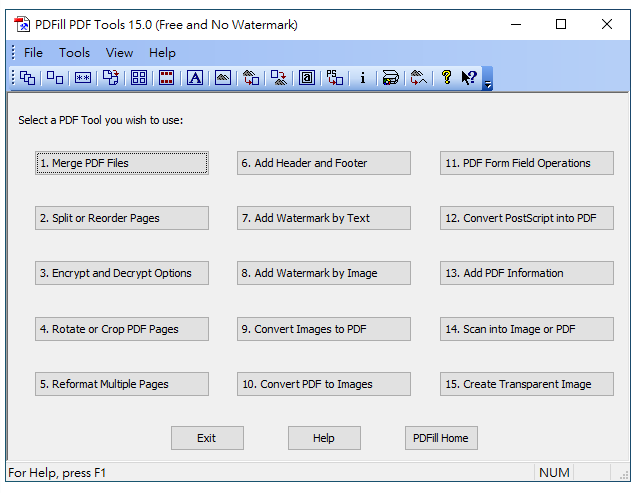
Task: Open 13. Add PDF Information
Action: [x=527, y=273]
